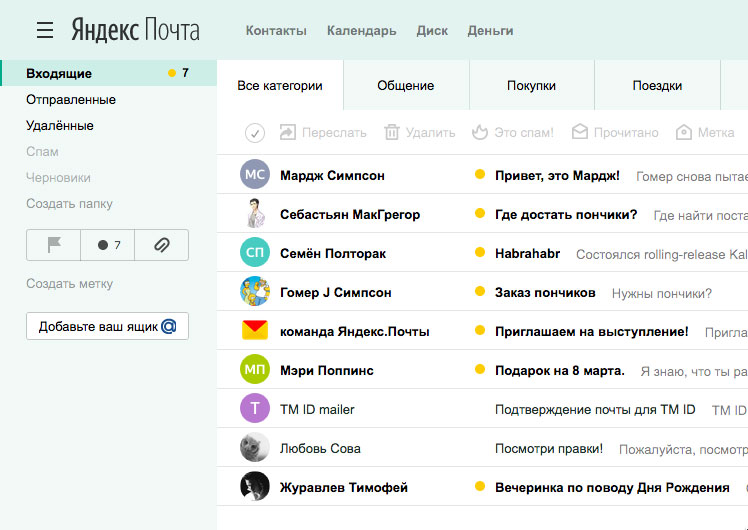Open the Черновики folder
This screenshot has width=748, height=530.
[x=58, y=177]
